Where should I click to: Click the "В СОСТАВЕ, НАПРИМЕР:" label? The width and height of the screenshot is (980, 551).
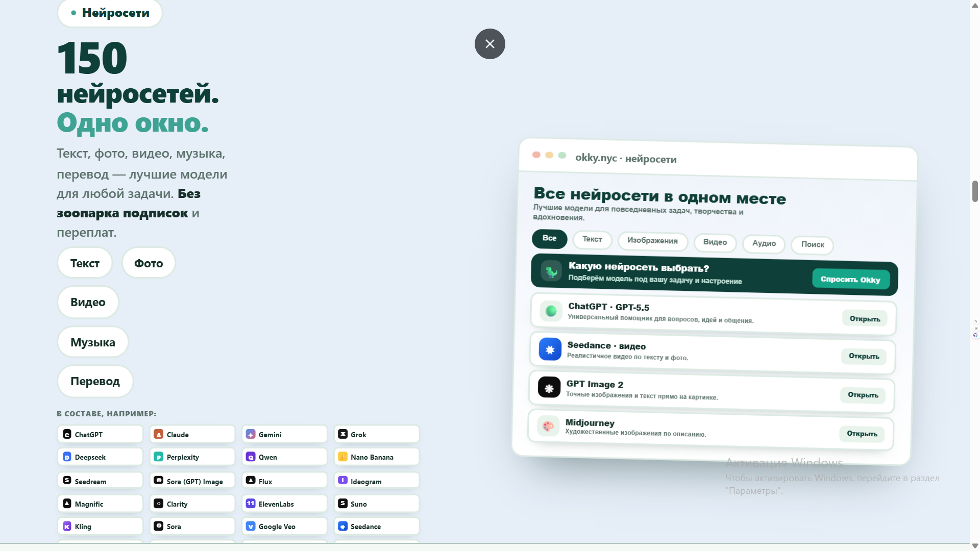tap(107, 414)
